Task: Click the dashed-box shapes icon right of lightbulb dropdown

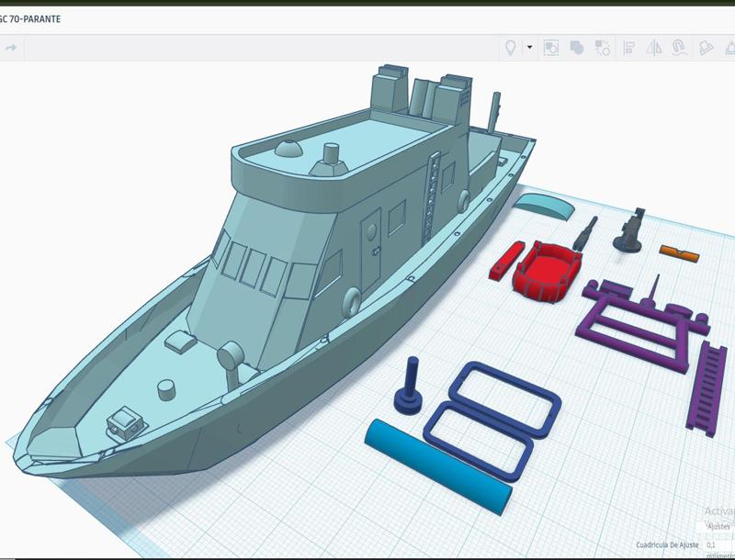Action: click(551, 48)
